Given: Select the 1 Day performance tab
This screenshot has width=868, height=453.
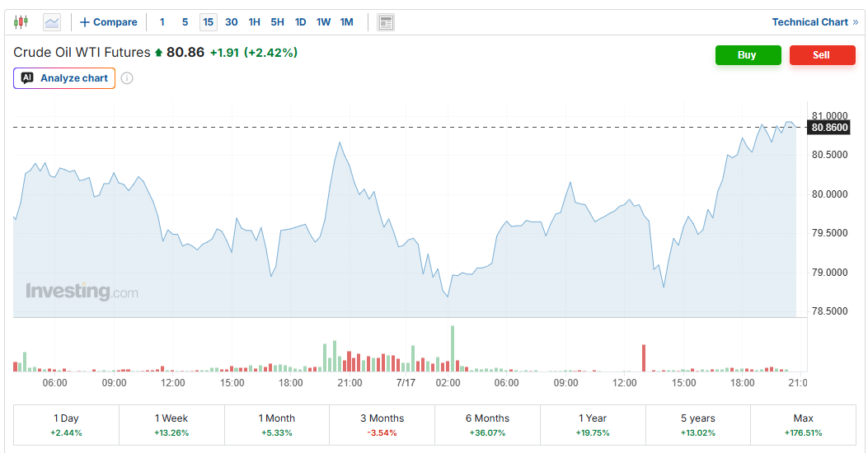Looking at the screenshot, I should 66,425.
